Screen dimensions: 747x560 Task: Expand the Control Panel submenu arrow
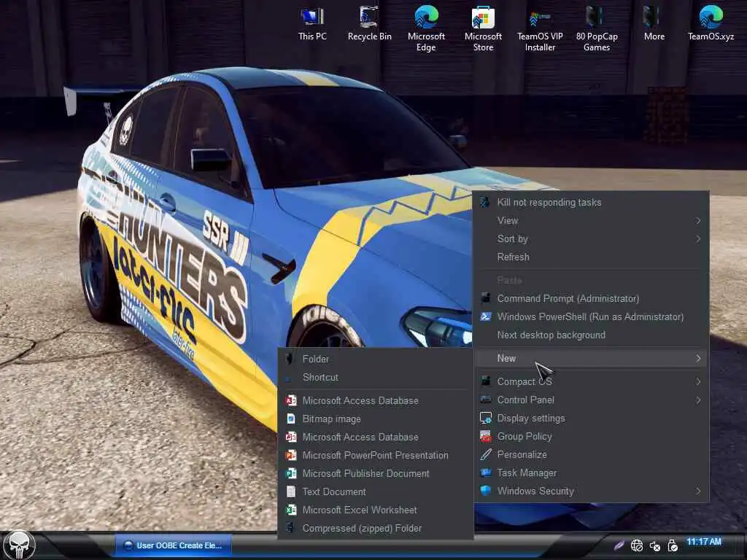[698, 400]
